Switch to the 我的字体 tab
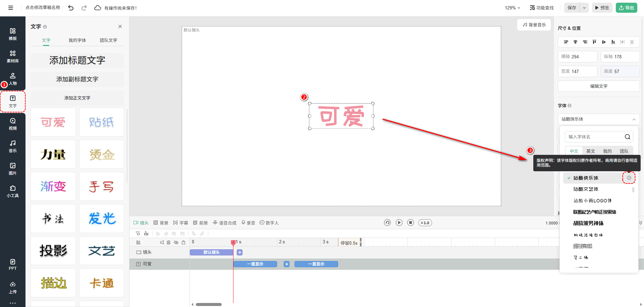This screenshot has height=307, width=644. pyautogui.click(x=77, y=40)
